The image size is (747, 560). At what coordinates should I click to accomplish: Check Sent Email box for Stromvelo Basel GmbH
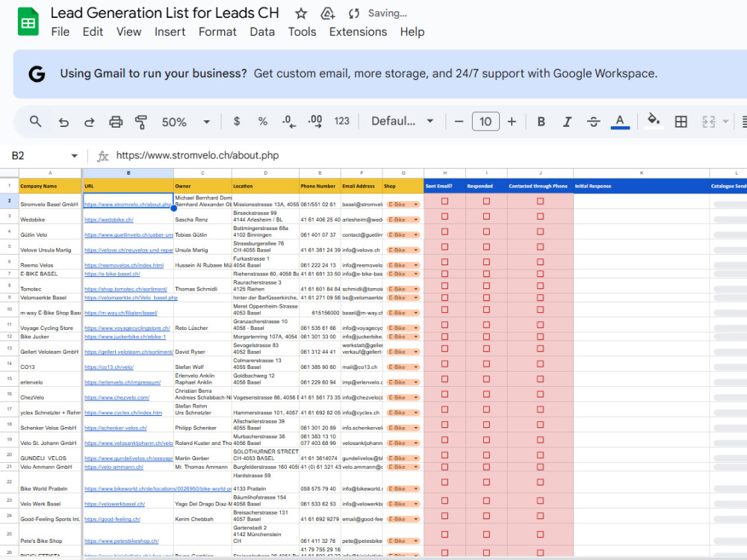point(444,201)
